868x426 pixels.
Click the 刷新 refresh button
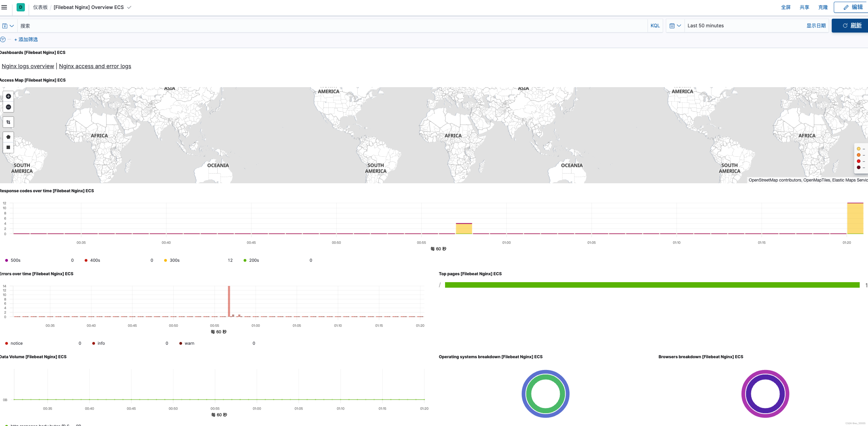point(850,26)
